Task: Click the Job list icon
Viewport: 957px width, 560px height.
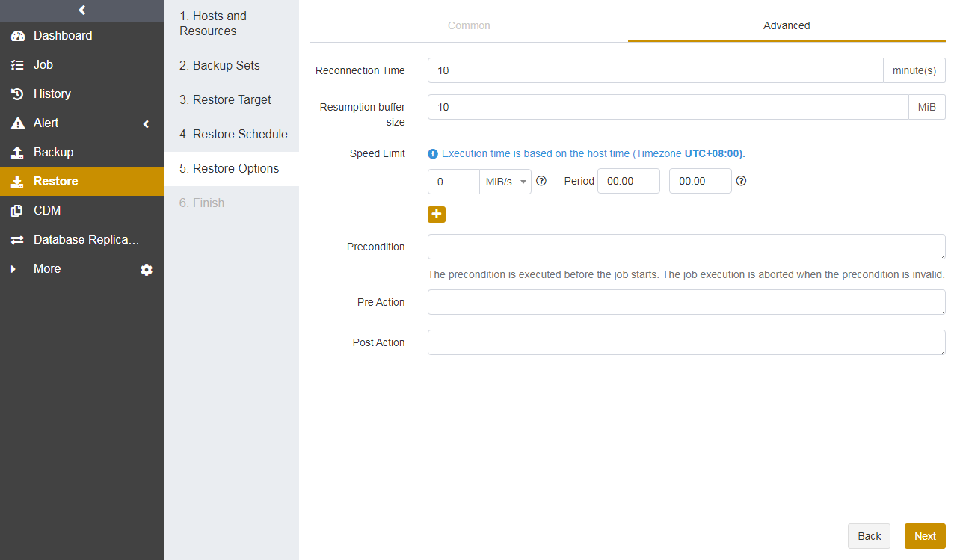Action: [x=18, y=65]
